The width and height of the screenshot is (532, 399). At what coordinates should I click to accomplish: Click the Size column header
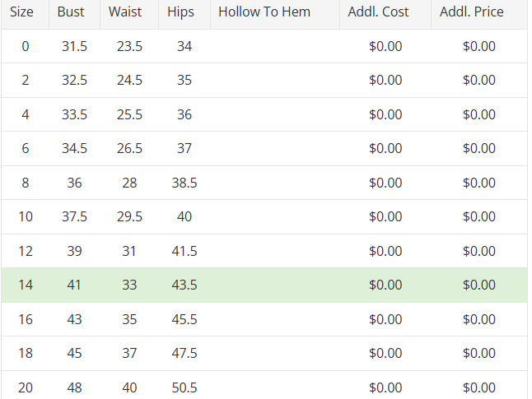22,12
